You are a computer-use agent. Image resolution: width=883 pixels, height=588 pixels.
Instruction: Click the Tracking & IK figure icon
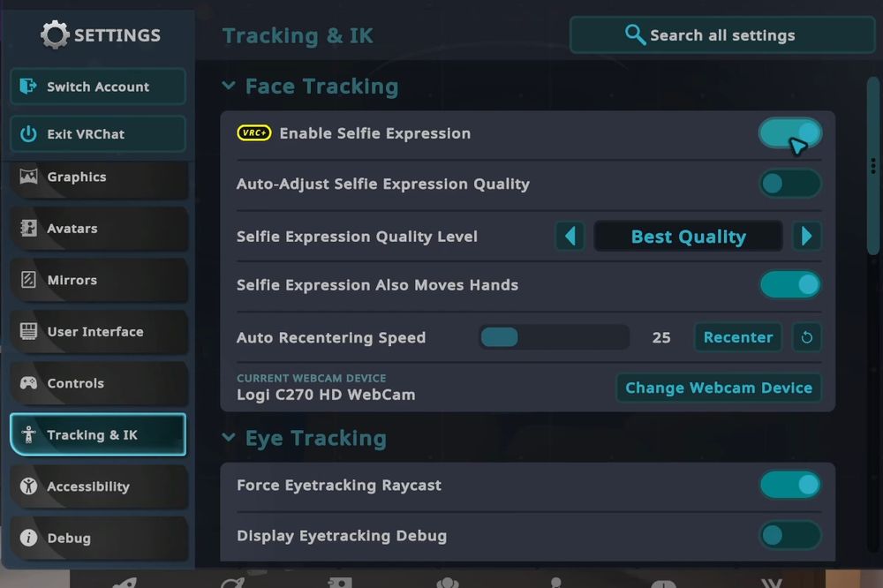(x=28, y=434)
